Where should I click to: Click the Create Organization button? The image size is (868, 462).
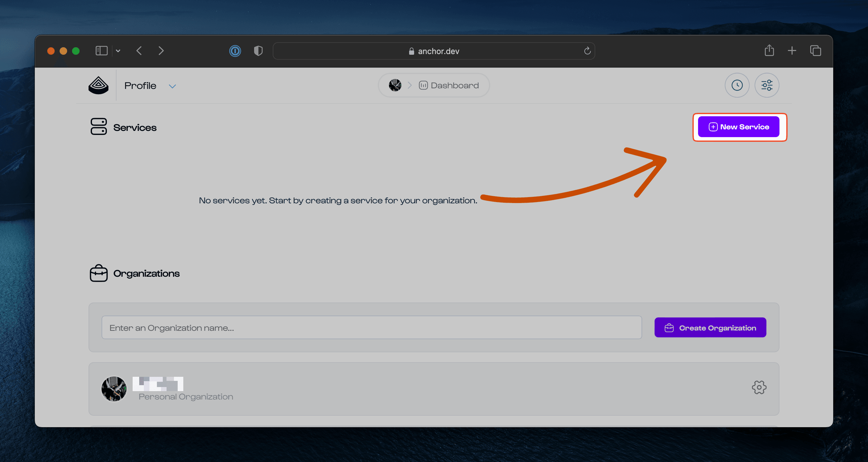[710, 327]
